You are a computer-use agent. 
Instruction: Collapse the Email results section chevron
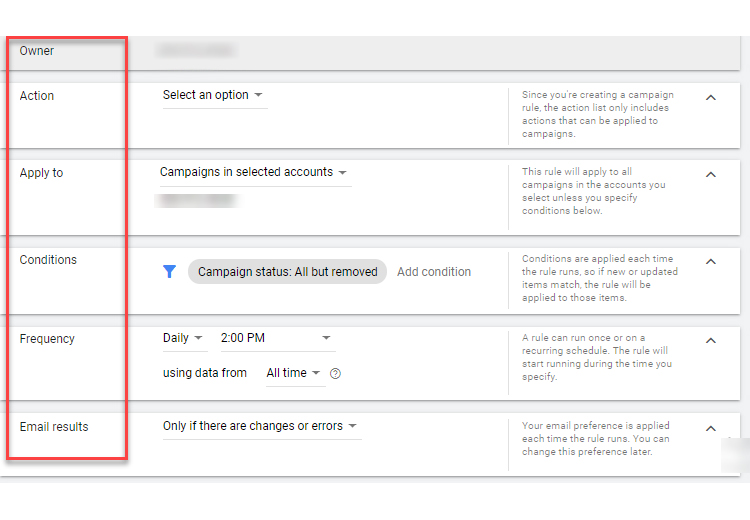[x=711, y=429]
